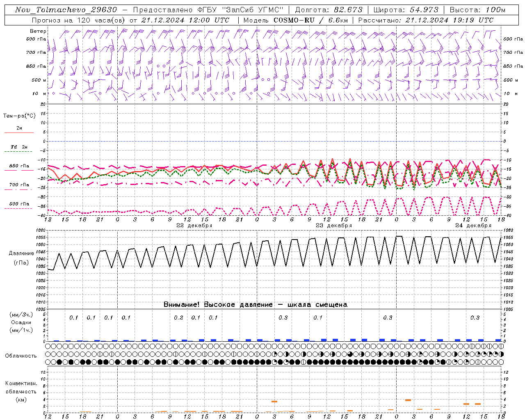Screen dimensions: 525x420
Task: Click the Осадки panel label
Action: click(x=21, y=322)
